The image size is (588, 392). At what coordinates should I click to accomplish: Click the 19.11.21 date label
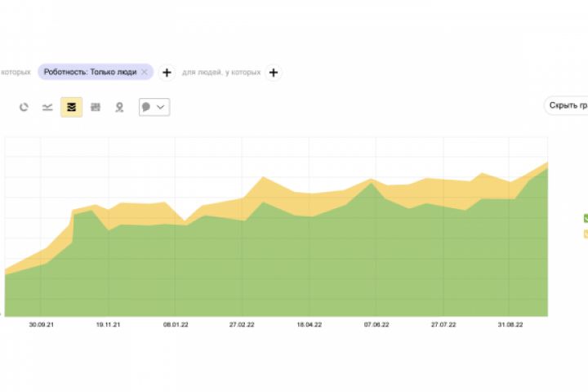pos(109,324)
